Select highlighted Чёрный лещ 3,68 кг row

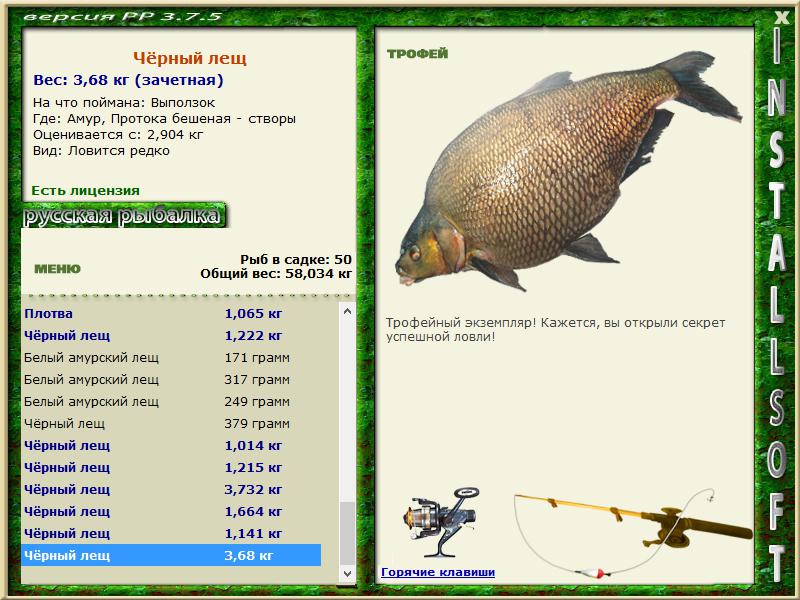point(171,555)
